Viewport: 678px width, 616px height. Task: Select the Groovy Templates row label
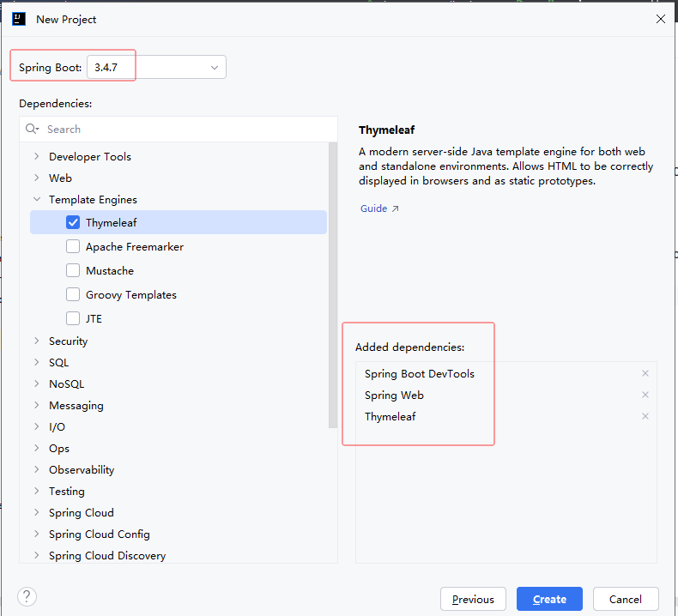point(131,295)
